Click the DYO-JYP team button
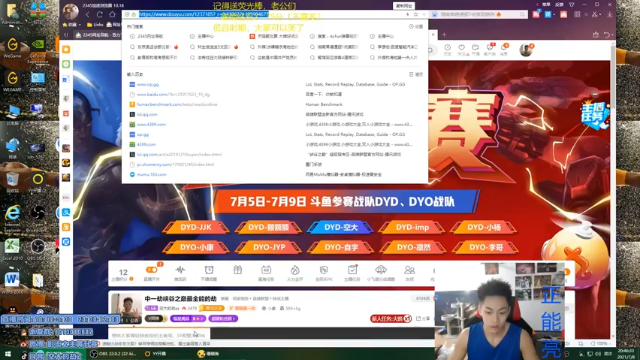Image resolution: width=640 pixels, height=360 pixels. pos(269,247)
